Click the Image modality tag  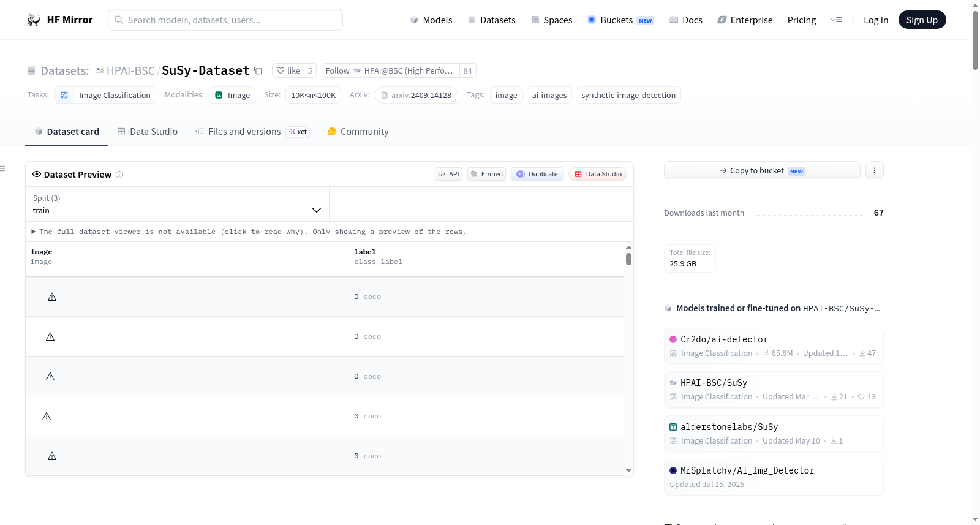click(x=232, y=96)
